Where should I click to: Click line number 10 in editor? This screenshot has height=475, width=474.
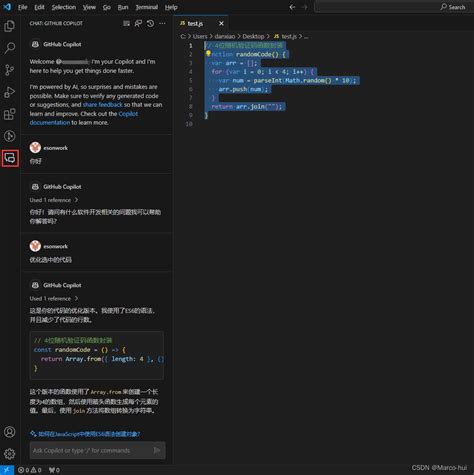pyautogui.click(x=189, y=124)
